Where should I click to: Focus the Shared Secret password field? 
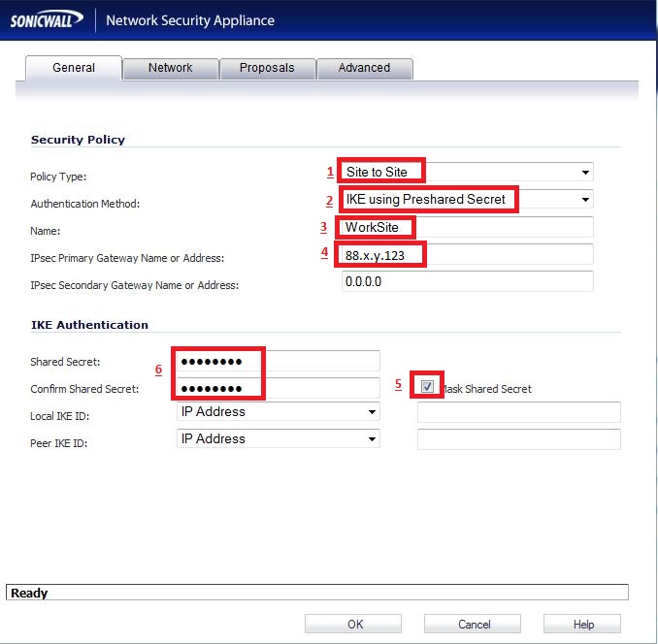click(x=277, y=362)
